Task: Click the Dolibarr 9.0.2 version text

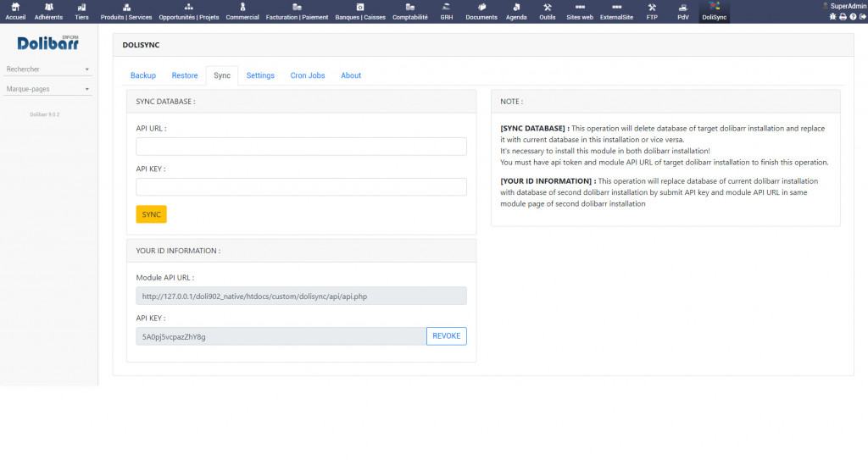Action: point(44,114)
